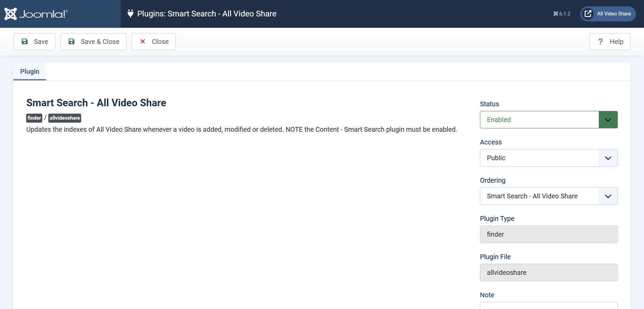Click the Ordering label
This screenshot has height=309, width=644.
(492, 180)
